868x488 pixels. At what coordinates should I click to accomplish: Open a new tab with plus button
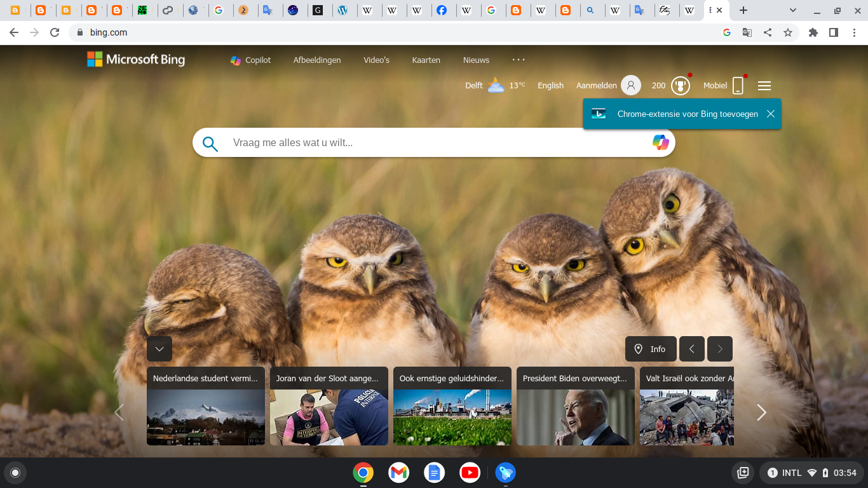click(743, 10)
